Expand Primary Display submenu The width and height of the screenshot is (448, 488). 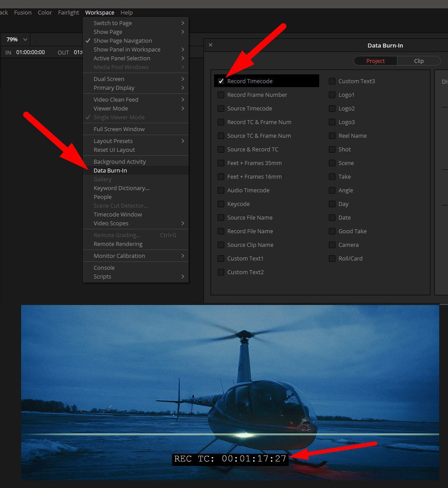(x=135, y=88)
